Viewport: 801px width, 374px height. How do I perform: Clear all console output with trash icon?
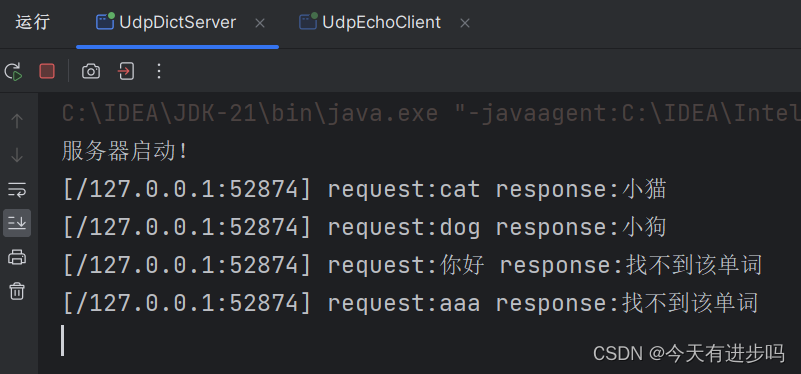[17, 291]
